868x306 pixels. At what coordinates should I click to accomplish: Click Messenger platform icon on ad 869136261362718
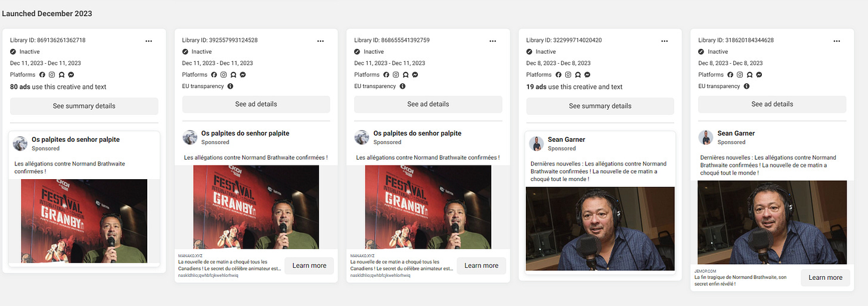[x=71, y=75]
